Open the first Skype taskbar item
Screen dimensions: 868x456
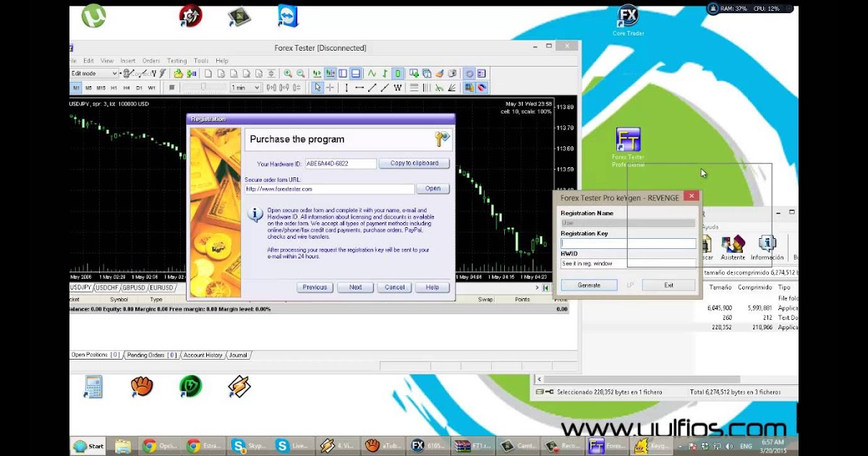coord(250,446)
